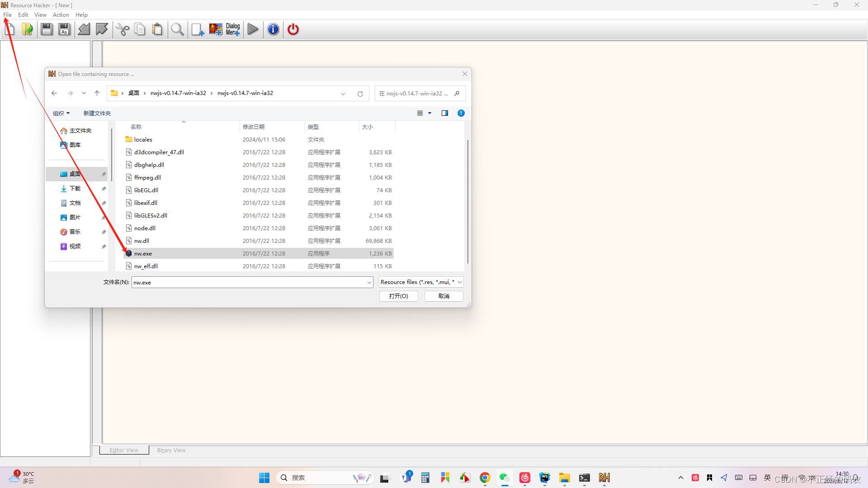Click the Find magnifier toolbar icon
Screen dimensions: 868x488
coord(177,29)
